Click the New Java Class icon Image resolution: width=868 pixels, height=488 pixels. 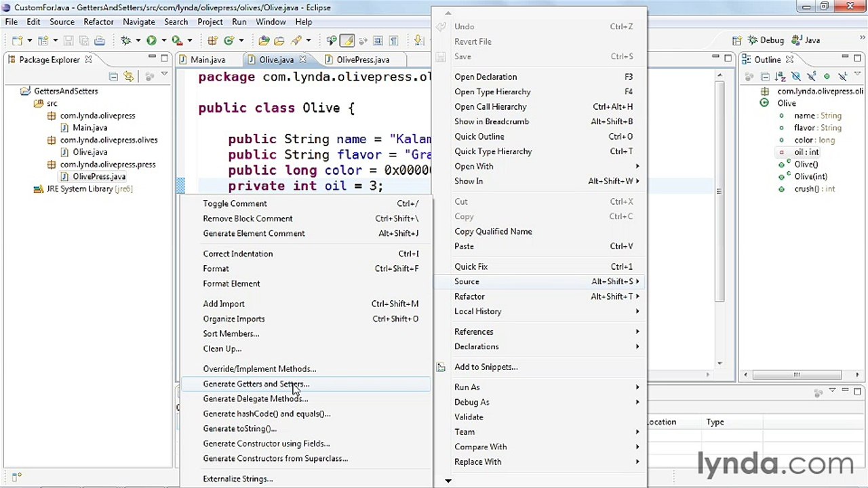[x=229, y=41]
